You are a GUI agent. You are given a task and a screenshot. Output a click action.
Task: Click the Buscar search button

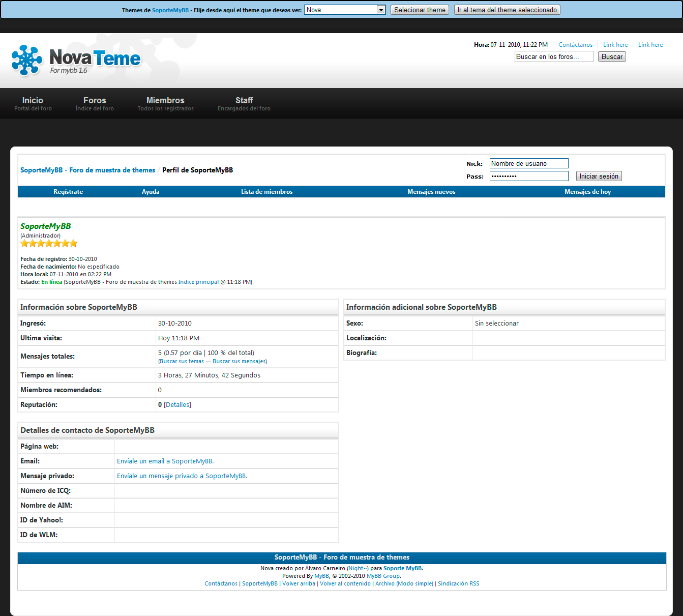point(612,56)
